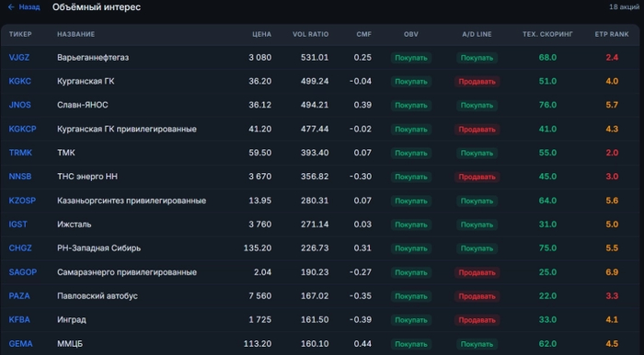Go back via the Назад link
The width and height of the screenshot is (644, 355).
(x=24, y=7)
